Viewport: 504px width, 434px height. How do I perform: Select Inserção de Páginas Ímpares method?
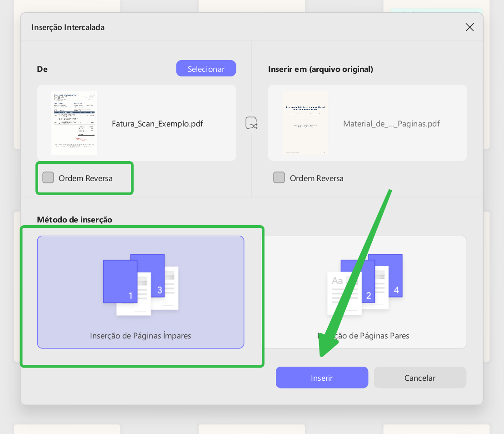point(140,292)
